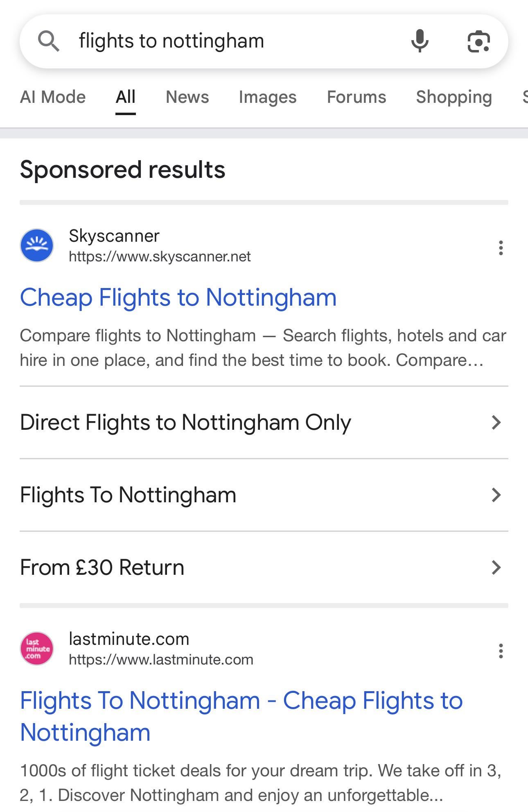This screenshot has width=528, height=812.
Task: Expand the Flights To Nottingham sitelink arrow
Action: pyautogui.click(x=496, y=495)
